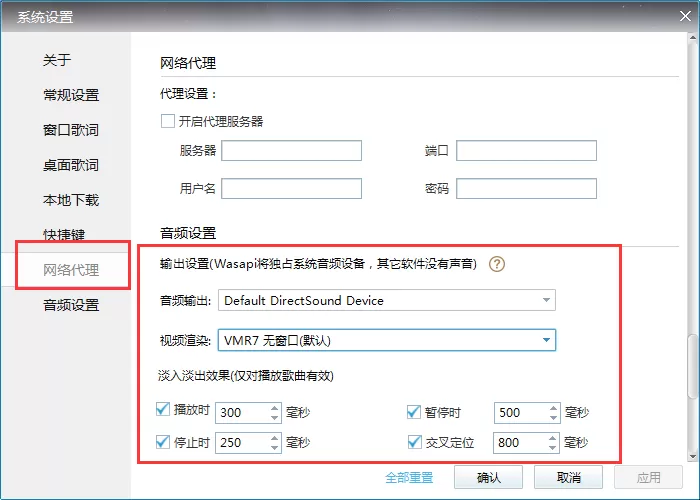Open 音频设置 in the sidebar
Viewport: 700px width, 500px height.
click(71, 305)
